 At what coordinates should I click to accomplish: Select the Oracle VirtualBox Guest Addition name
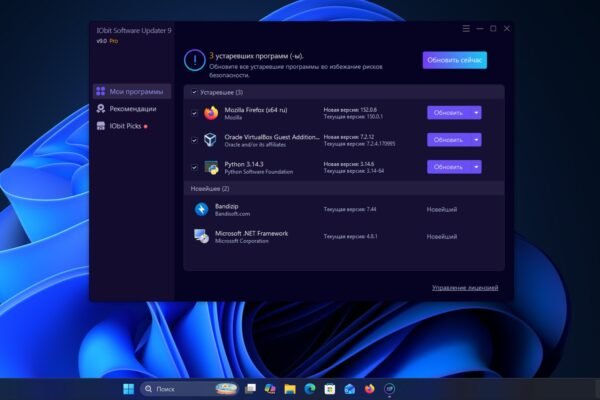pos(272,137)
